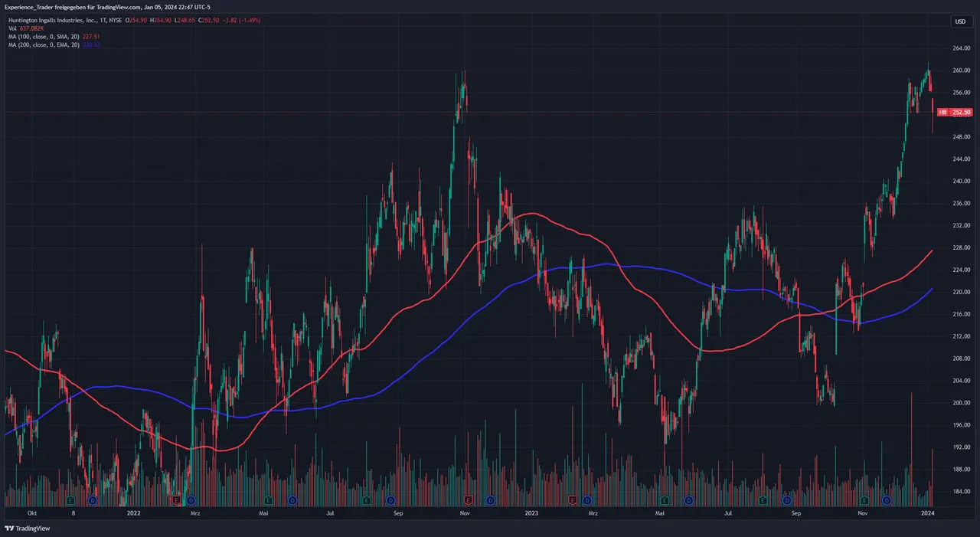Click the 240.00 price axis label
This screenshot has height=537, width=980.
click(x=961, y=182)
